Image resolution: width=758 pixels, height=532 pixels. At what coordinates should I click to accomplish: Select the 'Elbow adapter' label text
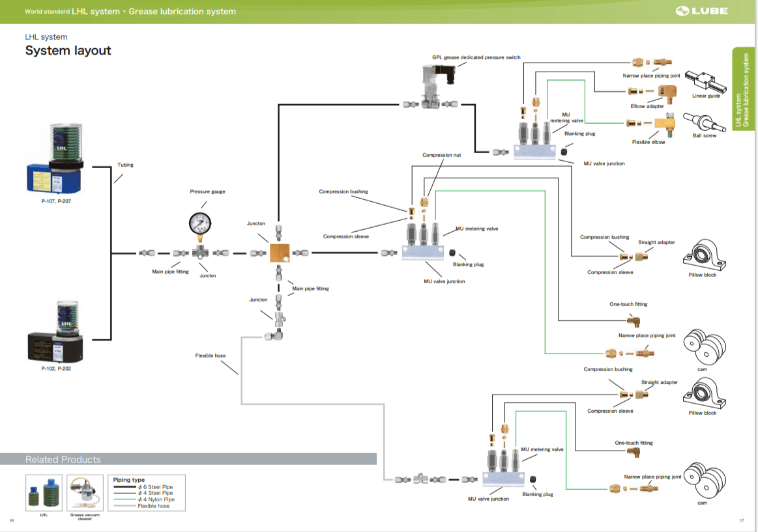[647, 106]
